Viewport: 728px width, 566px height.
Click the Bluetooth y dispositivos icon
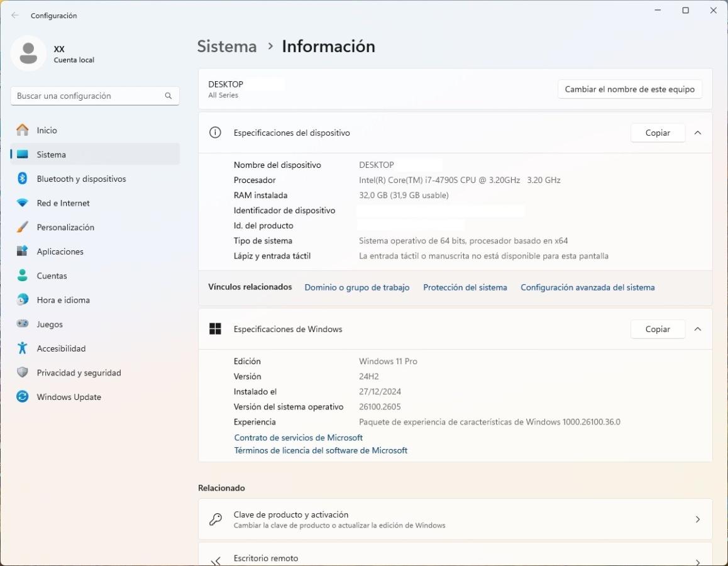coord(23,179)
